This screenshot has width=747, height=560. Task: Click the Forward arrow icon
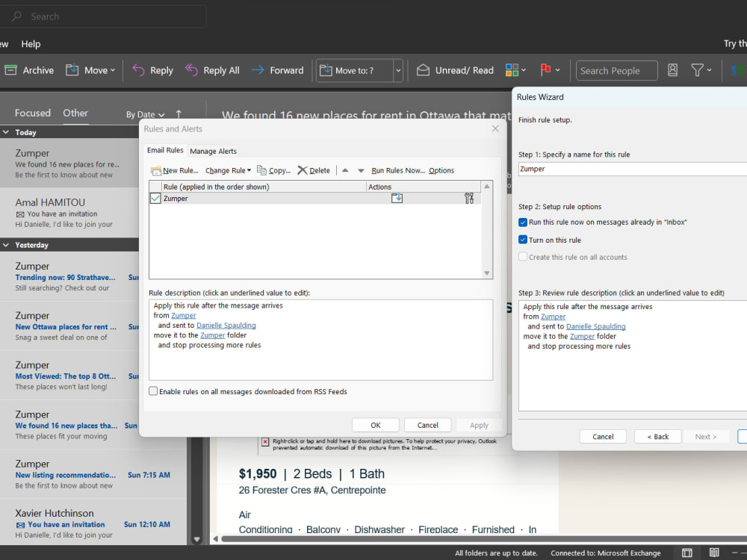[258, 69]
